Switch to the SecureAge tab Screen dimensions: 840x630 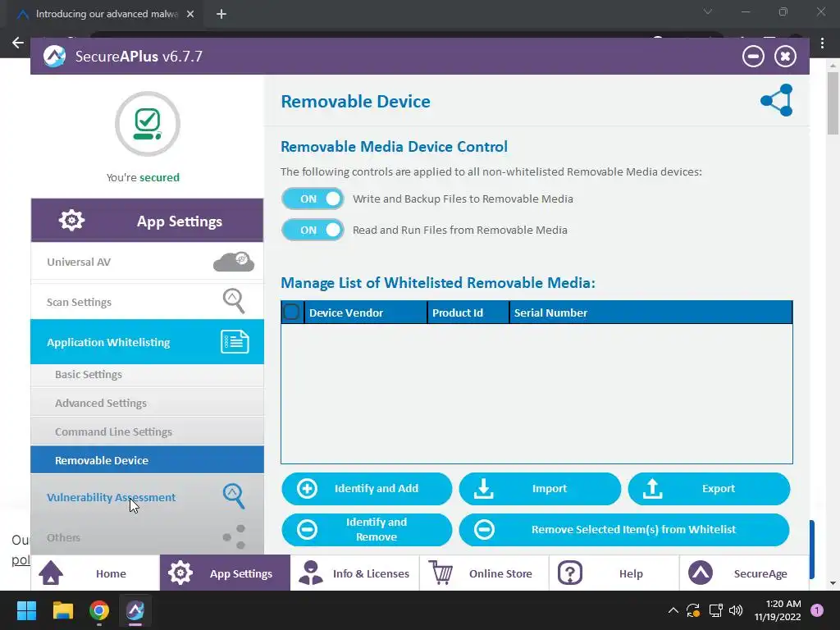click(x=744, y=573)
